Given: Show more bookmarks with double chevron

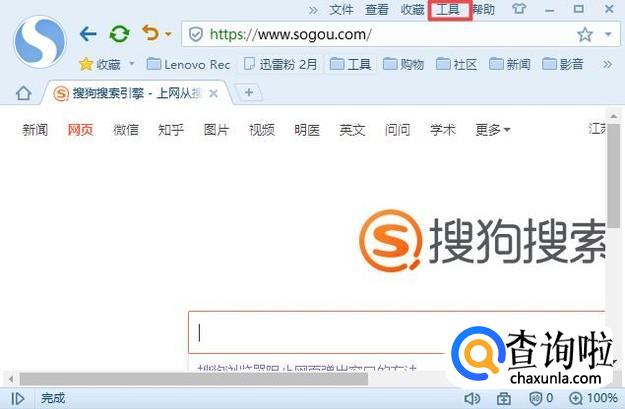Looking at the screenshot, I should point(607,64).
